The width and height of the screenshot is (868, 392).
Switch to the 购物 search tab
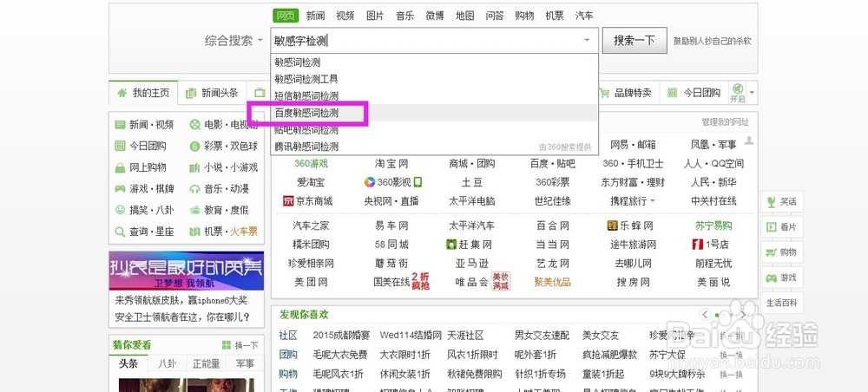pyautogui.click(x=524, y=16)
